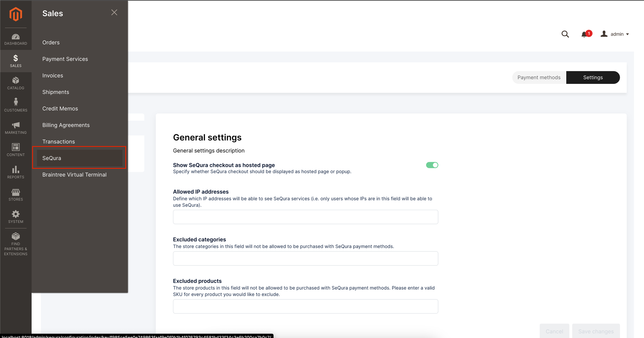Go to Shipments
This screenshot has width=644, height=338.
[56, 92]
